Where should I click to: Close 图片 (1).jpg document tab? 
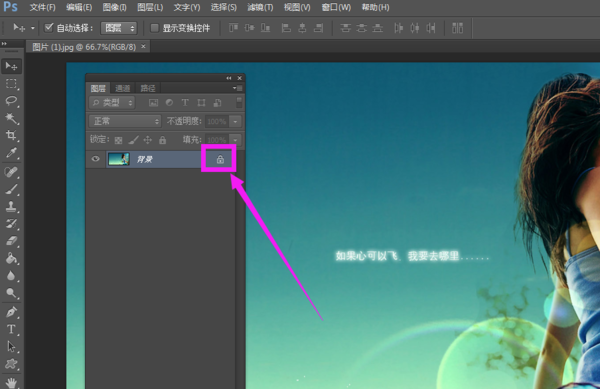(143, 46)
